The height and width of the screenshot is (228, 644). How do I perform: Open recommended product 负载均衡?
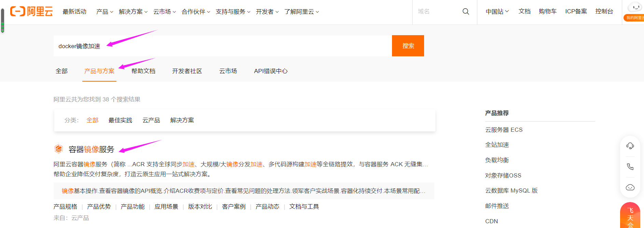click(497, 160)
